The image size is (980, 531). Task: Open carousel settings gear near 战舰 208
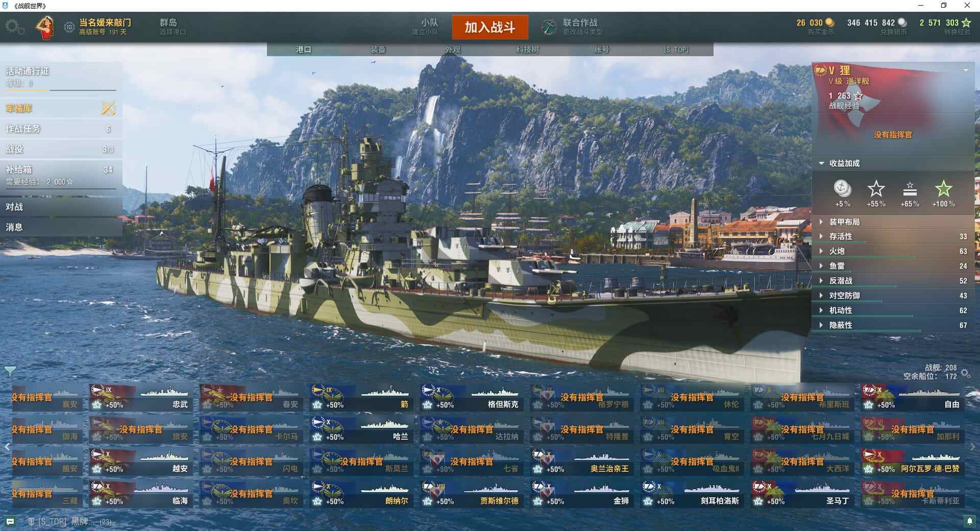tap(965, 373)
